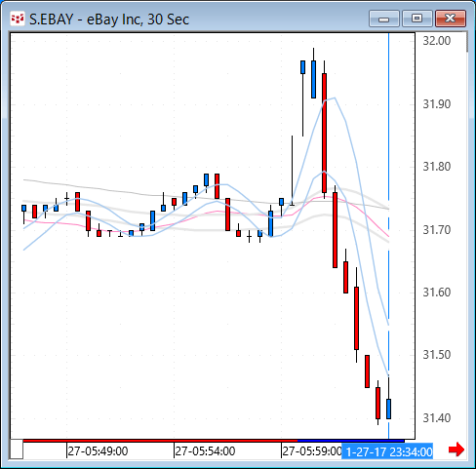Click the 27-05:59:00 time label

coord(312,451)
